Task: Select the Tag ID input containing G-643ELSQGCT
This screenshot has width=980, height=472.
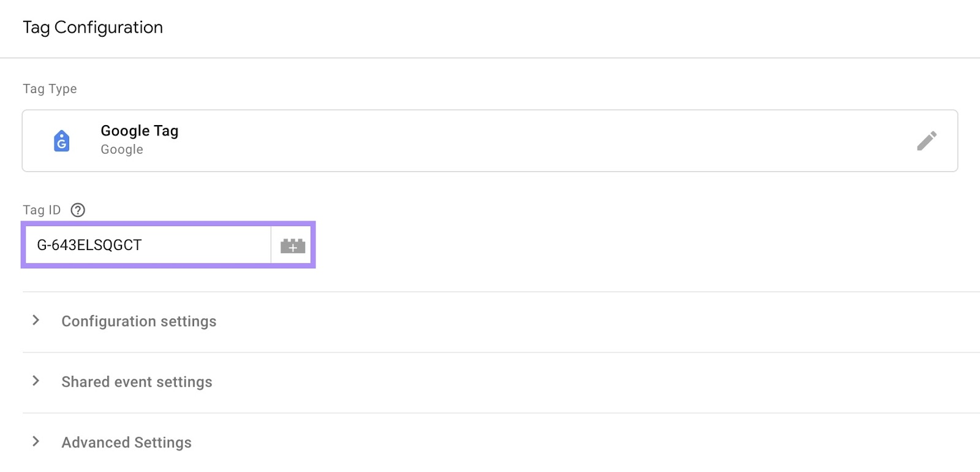Action: click(147, 244)
